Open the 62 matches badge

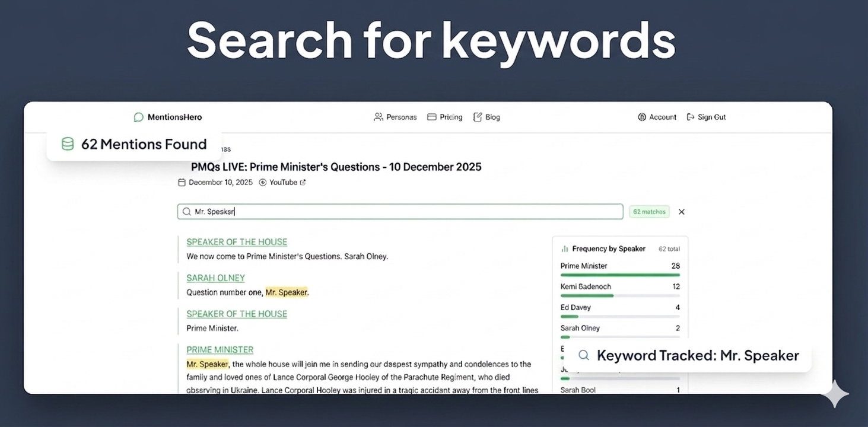coord(649,211)
